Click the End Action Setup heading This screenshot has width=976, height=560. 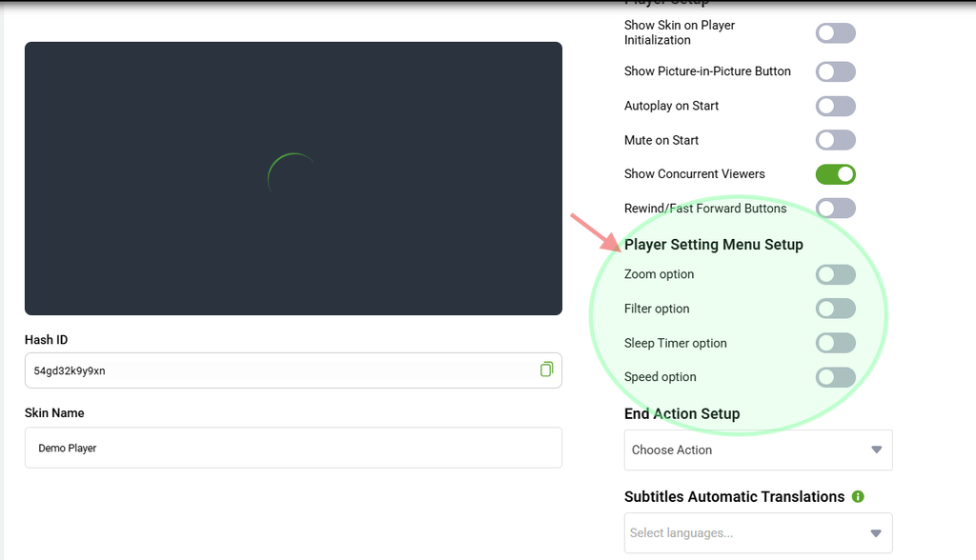681,413
